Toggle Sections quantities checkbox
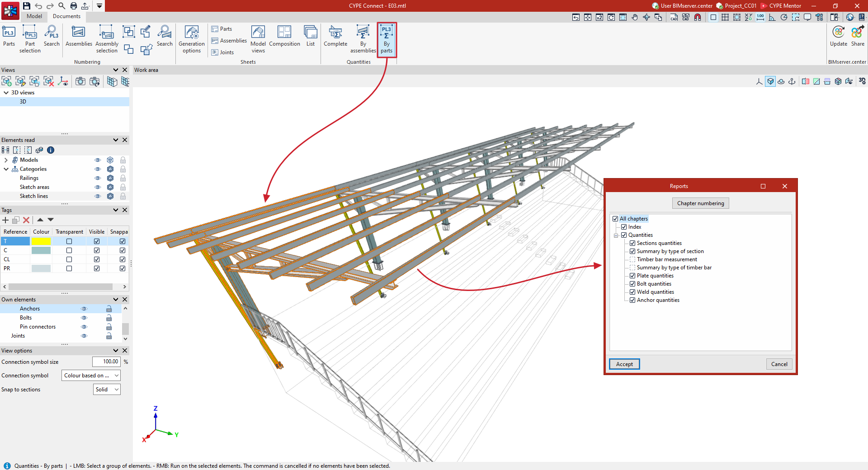The height and width of the screenshot is (470, 868). point(632,243)
